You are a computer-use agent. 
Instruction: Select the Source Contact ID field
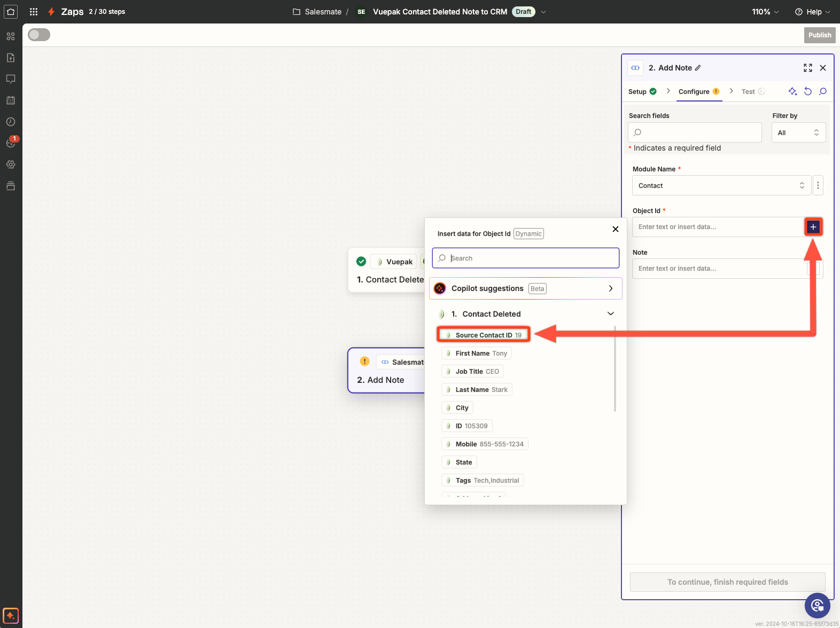[x=484, y=335]
